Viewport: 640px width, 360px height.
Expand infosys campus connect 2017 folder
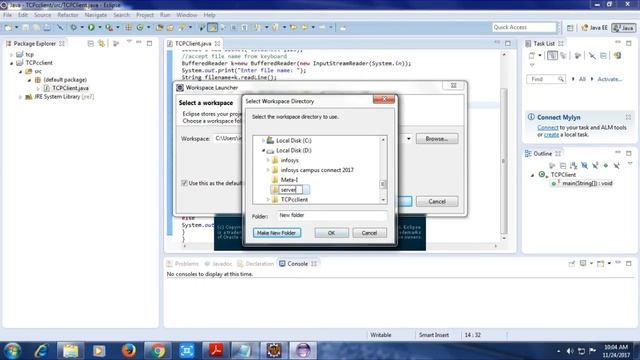(x=268, y=170)
